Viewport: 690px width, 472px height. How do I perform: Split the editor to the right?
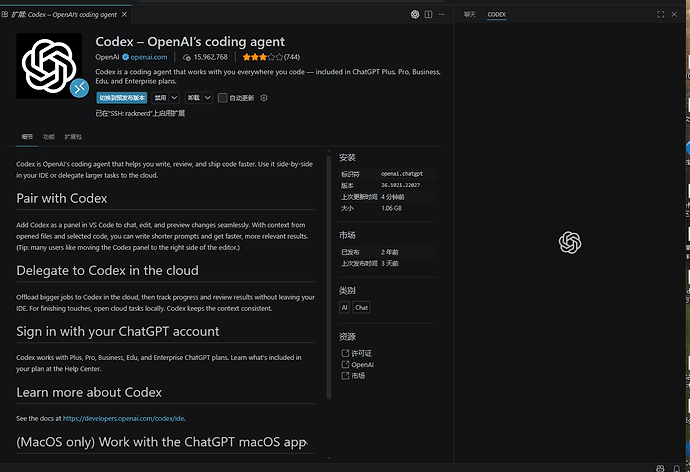428,15
